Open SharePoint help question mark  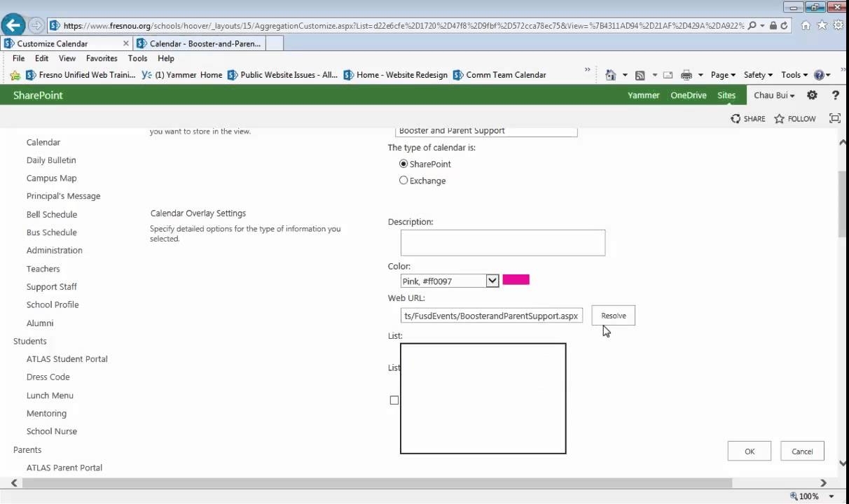coord(835,95)
